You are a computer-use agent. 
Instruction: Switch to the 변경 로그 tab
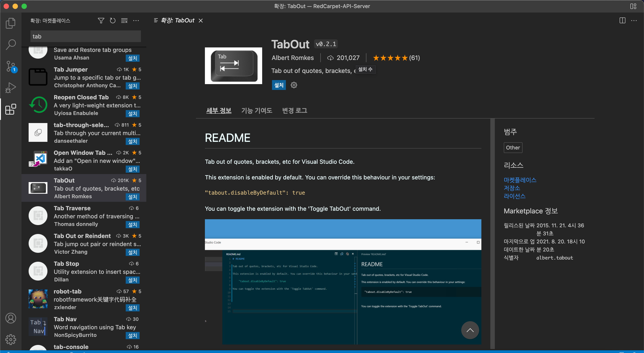[x=295, y=111]
